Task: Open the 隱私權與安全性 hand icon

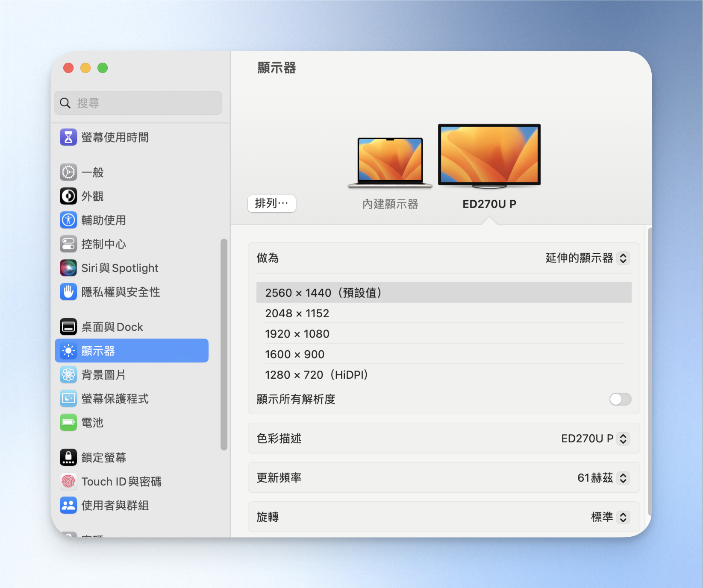Action: tap(68, 292)
